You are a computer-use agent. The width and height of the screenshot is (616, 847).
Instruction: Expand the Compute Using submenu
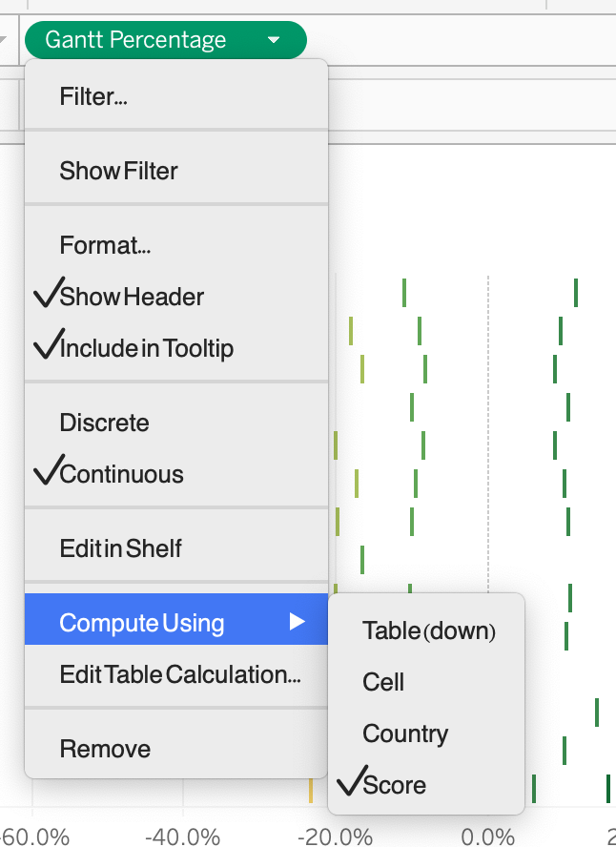tap(141, 623)
